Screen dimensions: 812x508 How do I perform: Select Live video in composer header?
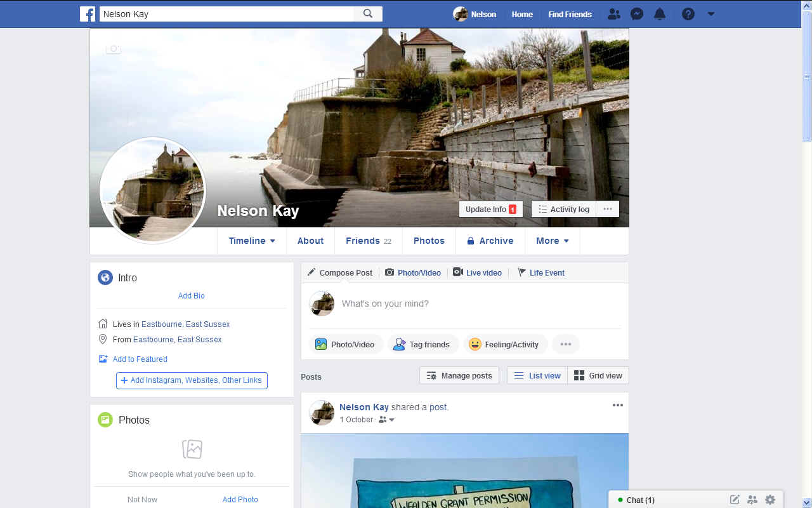click(x=477, y=272)
